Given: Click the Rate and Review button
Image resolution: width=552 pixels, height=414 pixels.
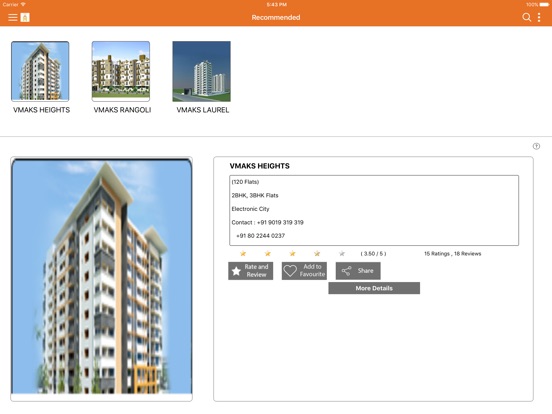Looking at the screenshot, I should pyautogui.click(x=251, y=271).
